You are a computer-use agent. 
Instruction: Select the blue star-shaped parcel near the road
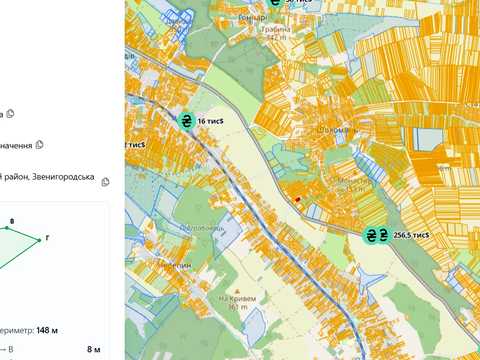pyautogui.click(x=370, y=278)
